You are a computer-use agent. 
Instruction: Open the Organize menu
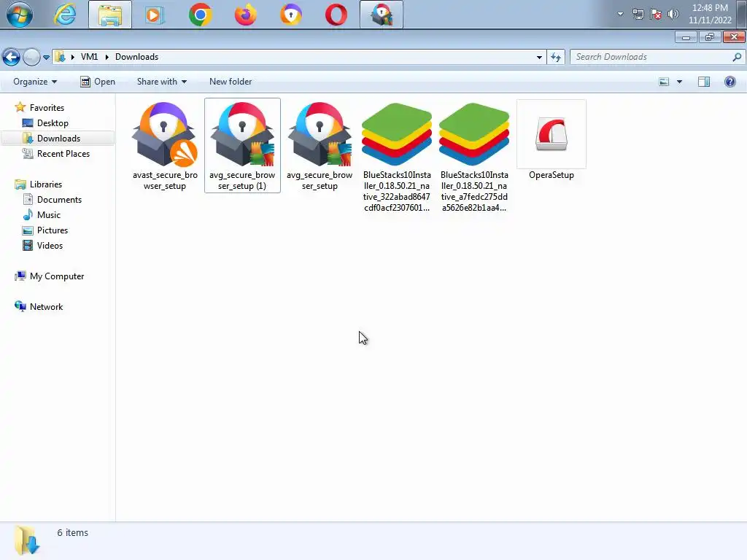(35, 82)
